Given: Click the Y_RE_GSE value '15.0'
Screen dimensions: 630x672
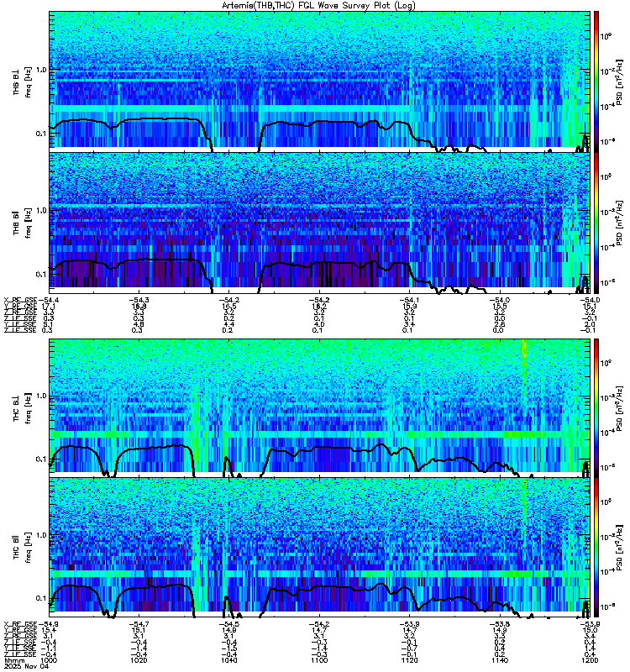Looking at the screenshot, I should 590,631.
